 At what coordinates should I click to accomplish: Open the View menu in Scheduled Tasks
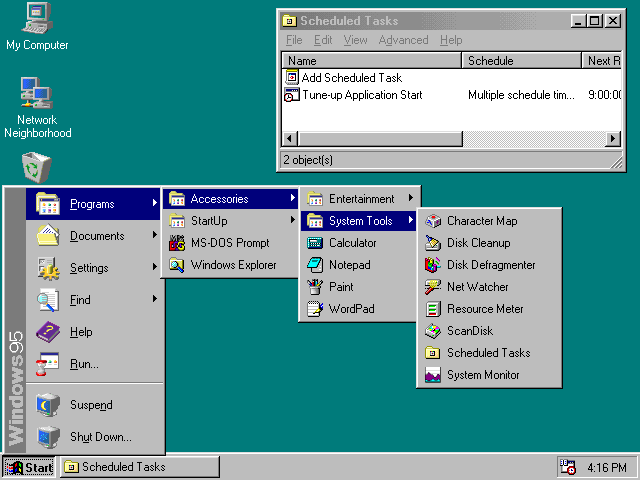pos(355,40)
